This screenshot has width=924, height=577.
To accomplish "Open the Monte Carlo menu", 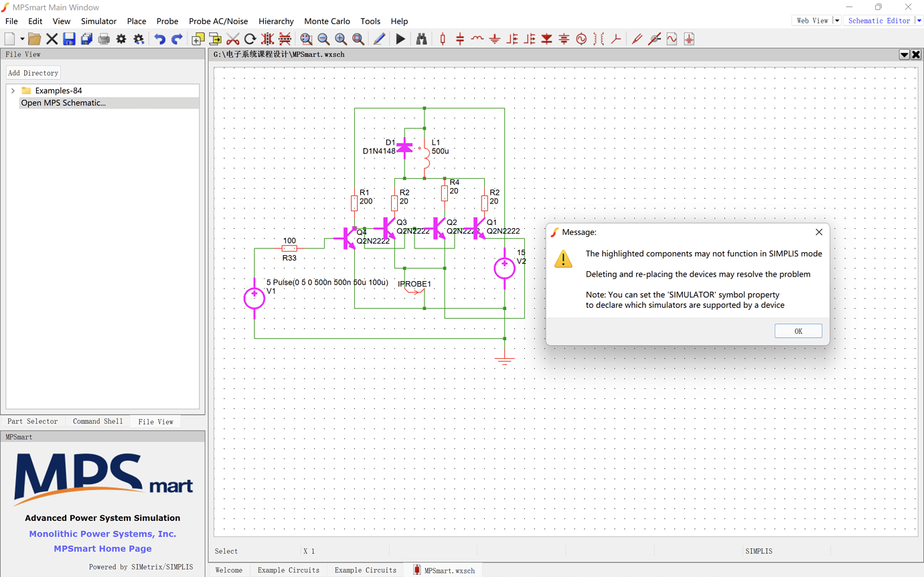I will (x=327, y=21).
